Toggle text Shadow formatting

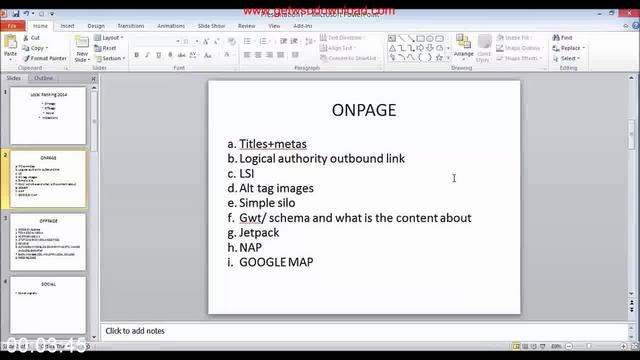pyautogui.click(x=170, y=55)
